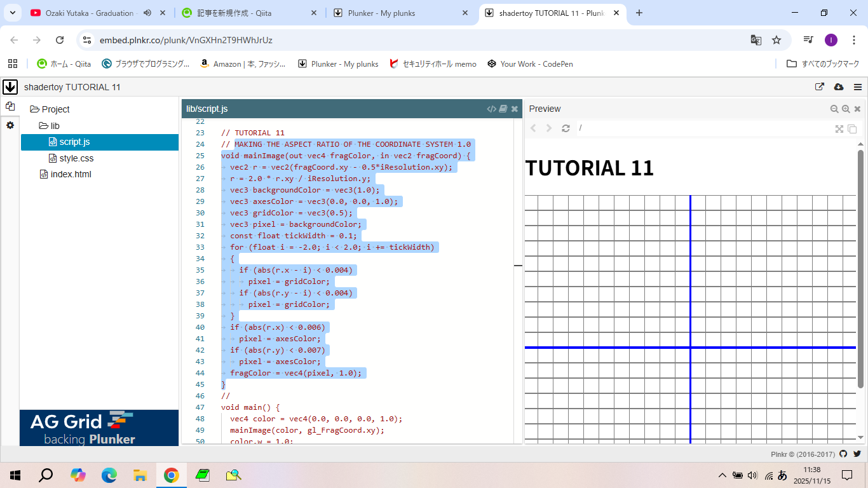
Task: Open the GitHub icon in footer
Action: pyautogui.click(x=843, y=454)
